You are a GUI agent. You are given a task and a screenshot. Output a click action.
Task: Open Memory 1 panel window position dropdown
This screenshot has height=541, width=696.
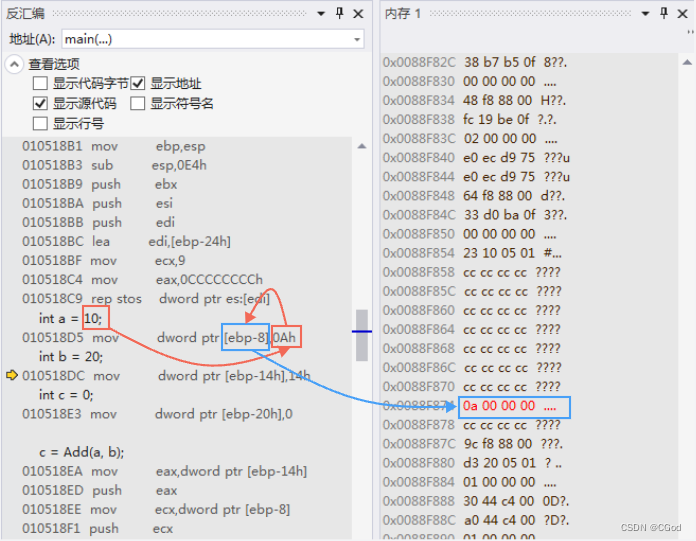645,14
